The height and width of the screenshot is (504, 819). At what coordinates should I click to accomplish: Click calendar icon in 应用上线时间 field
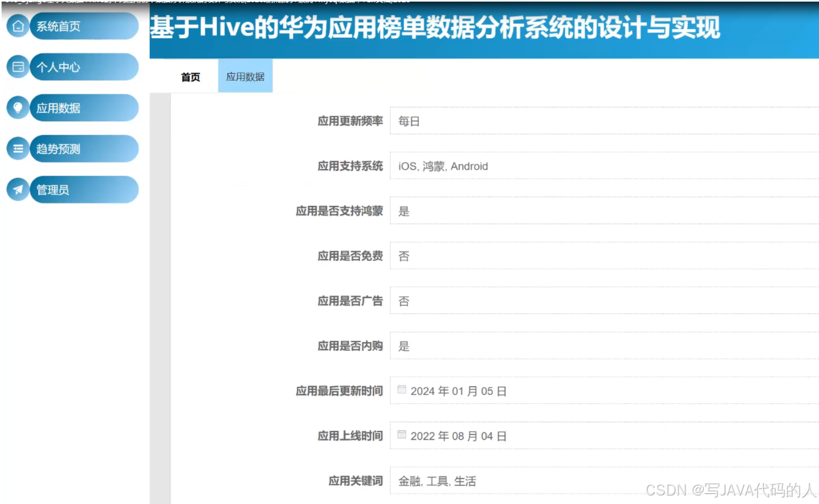click(x=402, y=435)
